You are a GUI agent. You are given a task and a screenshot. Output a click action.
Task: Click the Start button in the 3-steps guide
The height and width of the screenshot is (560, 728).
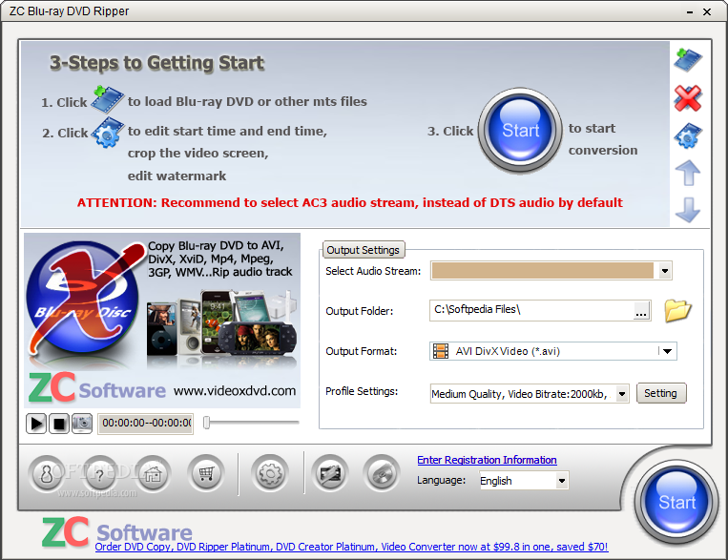tap(520, 131)
